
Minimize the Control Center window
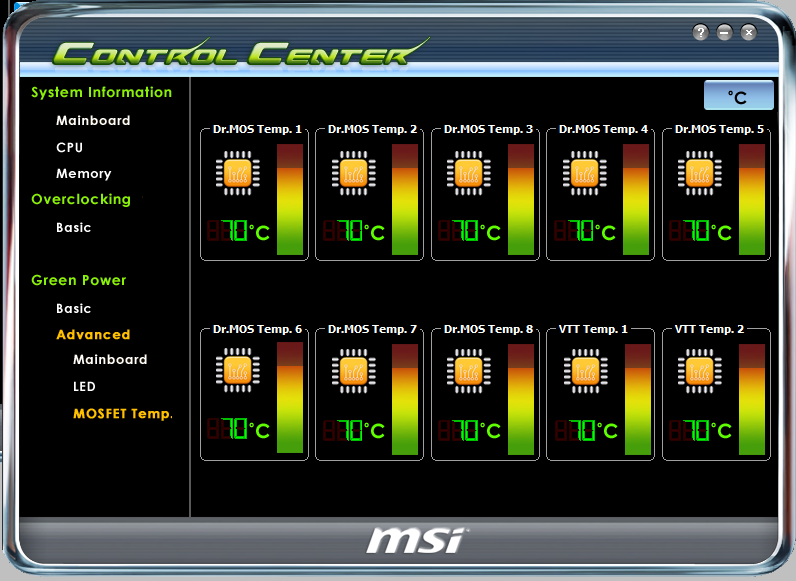(724, 33)
